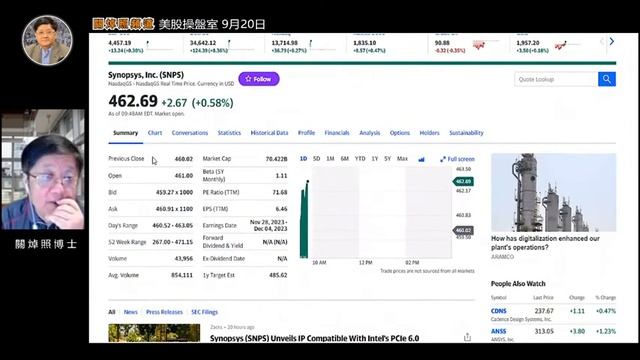Open Synopsys Unveils IP Compatible headline
The height and width of the screenshot is (360, 640).
coord(314,338)
